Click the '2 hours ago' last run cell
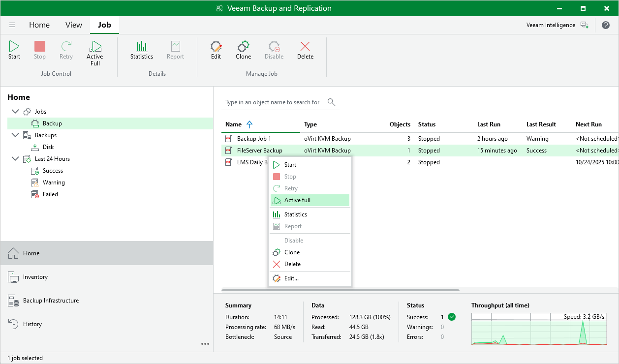Image resolution: width=619 pixels, height=364 pixels. coord(493,139)
